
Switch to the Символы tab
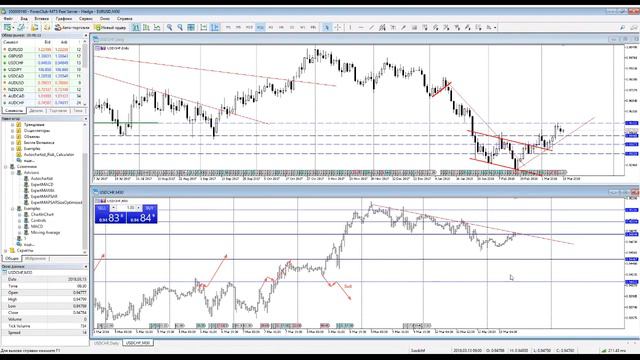pyautogui.click(x=14, y=111)
